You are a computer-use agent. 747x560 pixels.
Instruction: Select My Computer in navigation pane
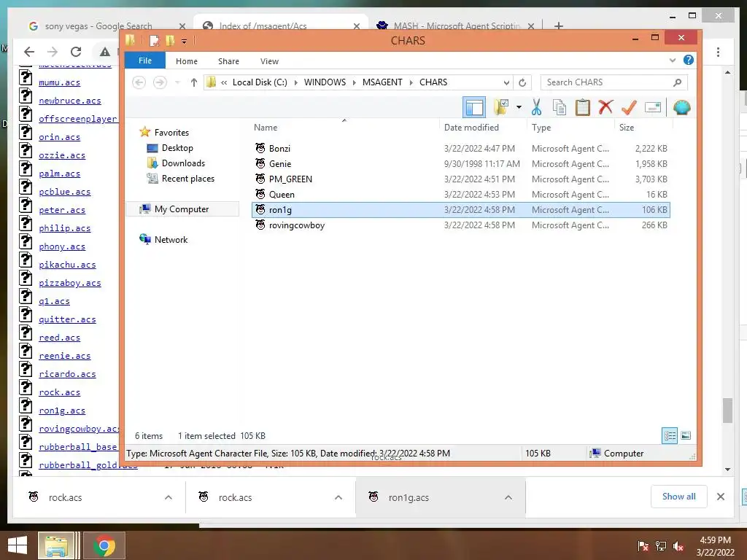182,209
